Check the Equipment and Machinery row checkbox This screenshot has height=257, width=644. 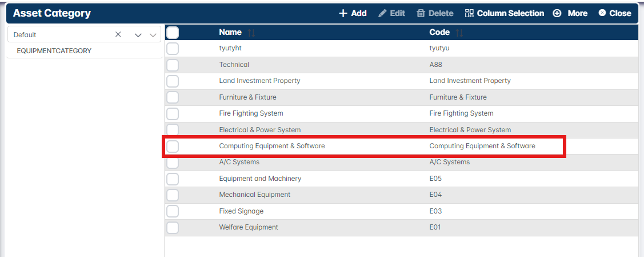pyautogui.click(x=173, y=179)
